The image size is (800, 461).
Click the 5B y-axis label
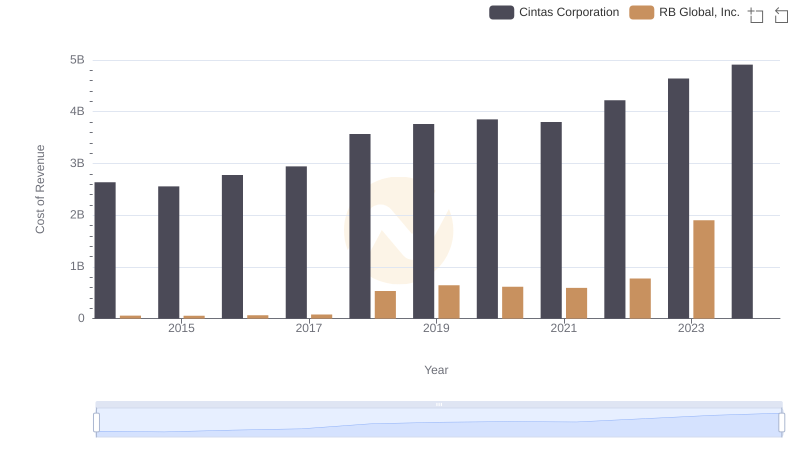pyautogui.click(x=77, y=60)
